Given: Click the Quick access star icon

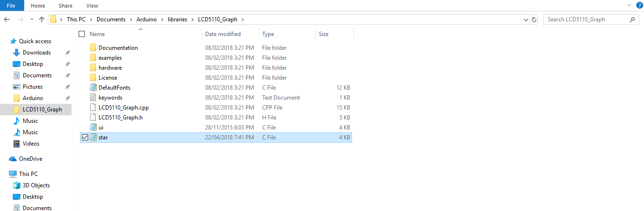Looking at the screenshot, I should [13, 41].
